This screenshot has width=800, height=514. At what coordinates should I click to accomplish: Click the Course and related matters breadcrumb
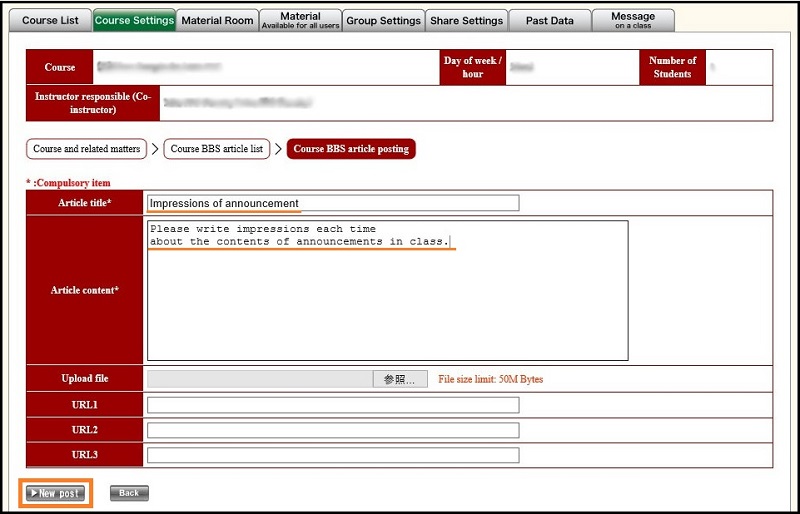[x=87, y=149]
